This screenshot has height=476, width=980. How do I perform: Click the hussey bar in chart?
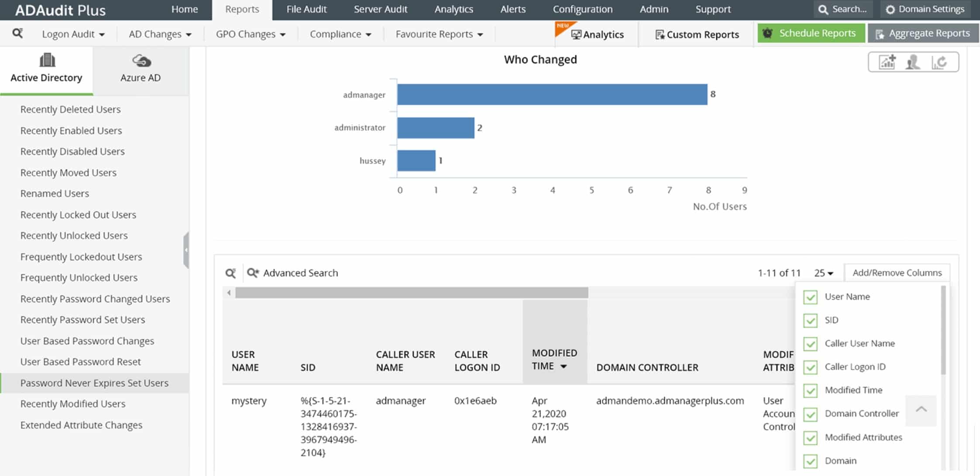[x=416, y=161]
